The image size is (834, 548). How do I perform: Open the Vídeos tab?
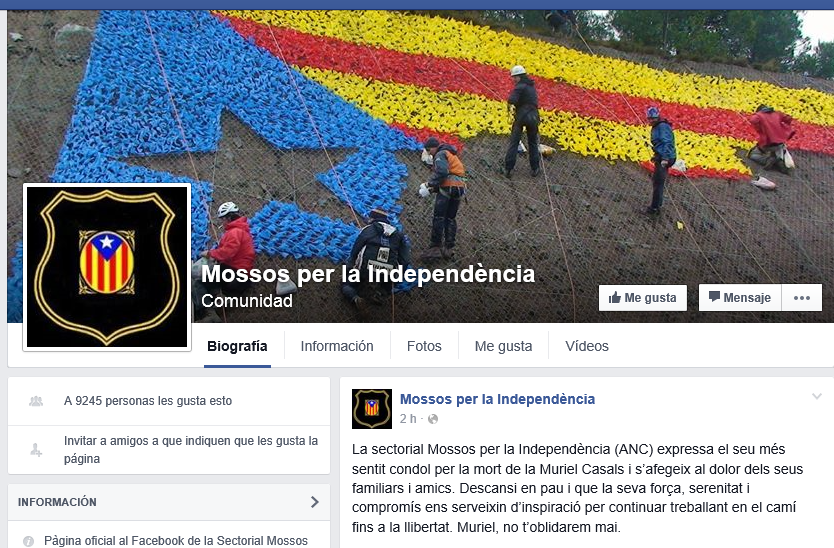point(587,346)
